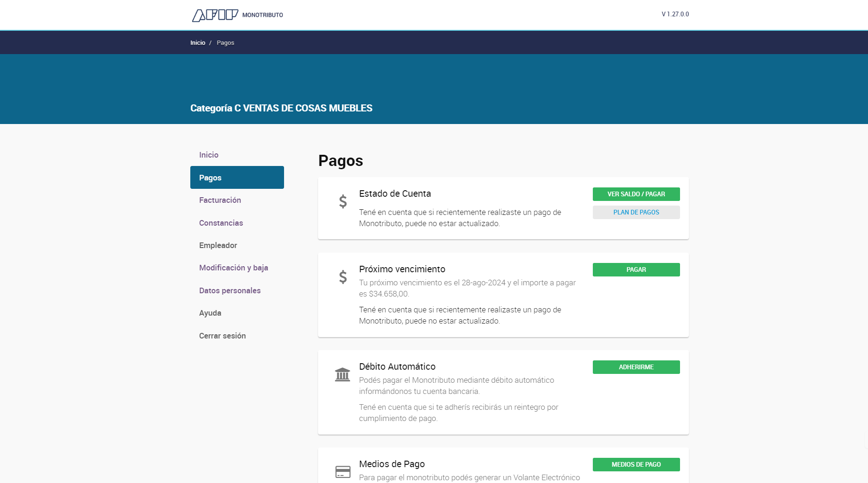
Task: Click the Estado de Cuenta card title
Action: click(395, 193)
